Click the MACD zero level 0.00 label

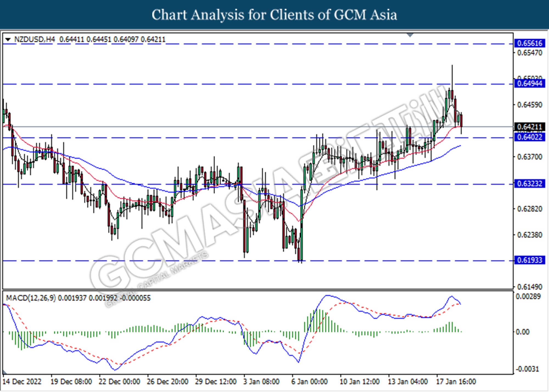[523, 332]
